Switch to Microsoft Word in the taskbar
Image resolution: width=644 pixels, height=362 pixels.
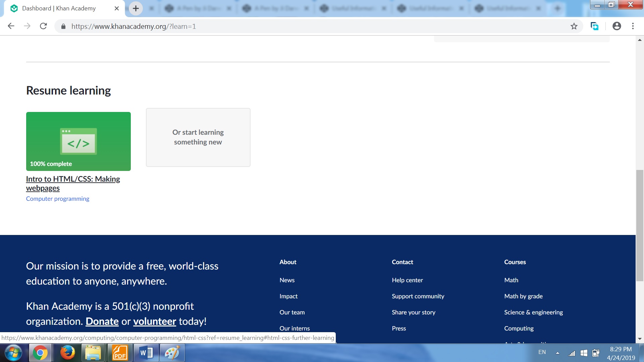[146, 353]
